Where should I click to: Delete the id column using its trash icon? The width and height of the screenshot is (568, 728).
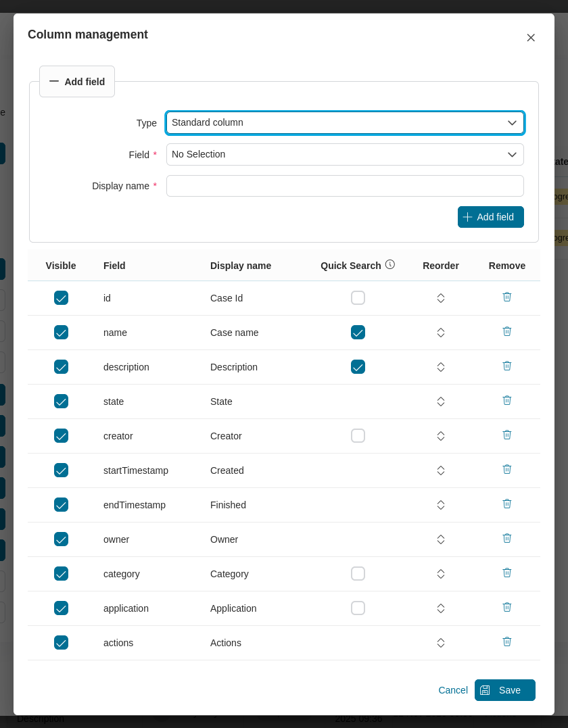pos(507,297)
